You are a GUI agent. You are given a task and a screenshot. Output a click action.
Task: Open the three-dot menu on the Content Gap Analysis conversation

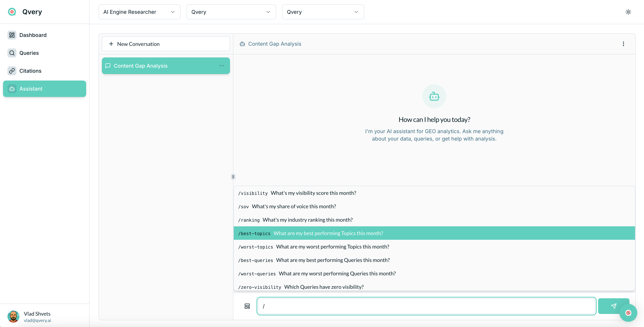(221, 66)
